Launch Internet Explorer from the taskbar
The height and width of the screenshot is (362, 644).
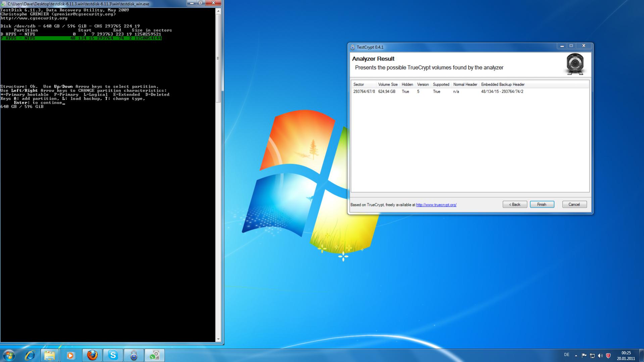click(x=30, y=355)
